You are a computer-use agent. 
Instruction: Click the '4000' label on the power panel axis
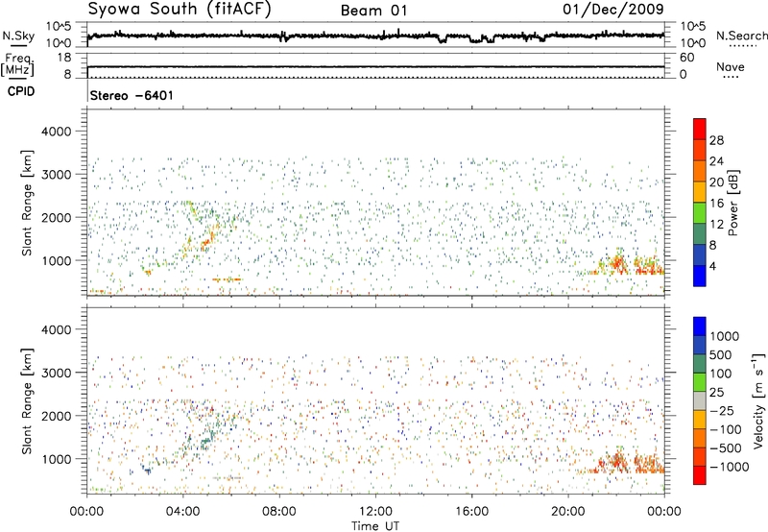tap(56, 132)
